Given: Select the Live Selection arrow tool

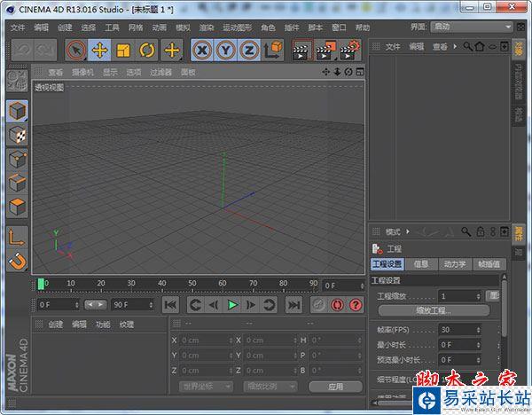Looking at the screenshot, I should pyautogui.click(x=76, y=51).
